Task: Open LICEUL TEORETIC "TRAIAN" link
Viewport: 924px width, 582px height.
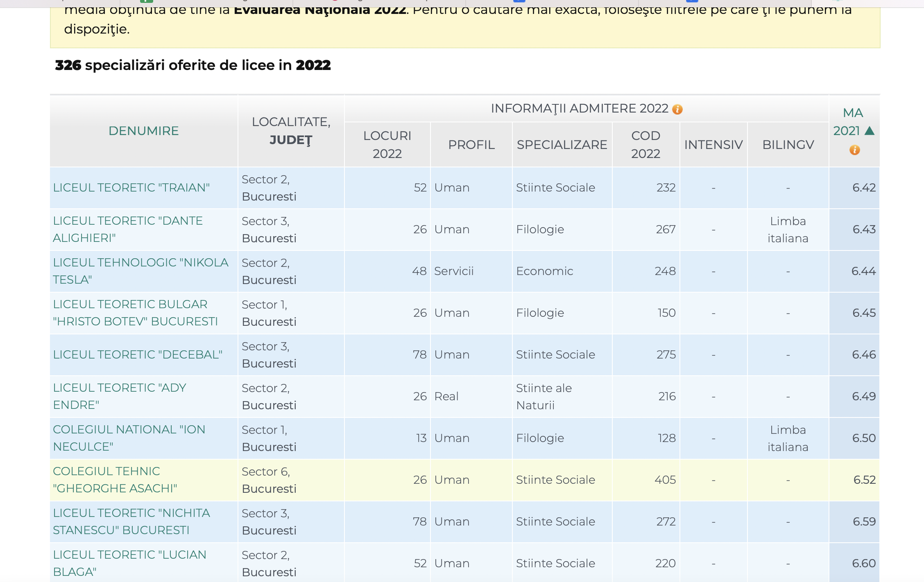Action: 131,187
